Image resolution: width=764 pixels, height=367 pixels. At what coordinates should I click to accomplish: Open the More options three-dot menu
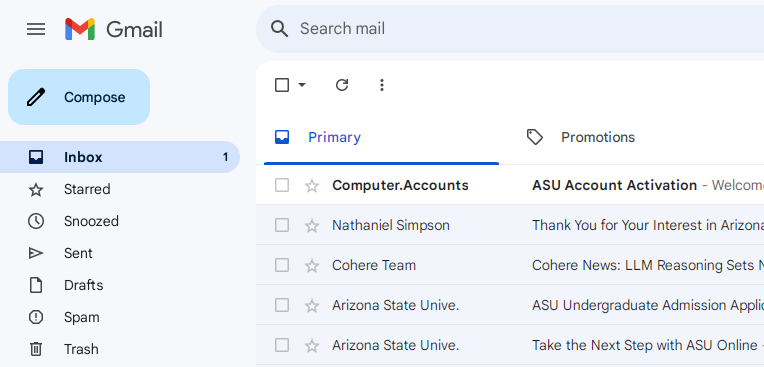[382, 85]
